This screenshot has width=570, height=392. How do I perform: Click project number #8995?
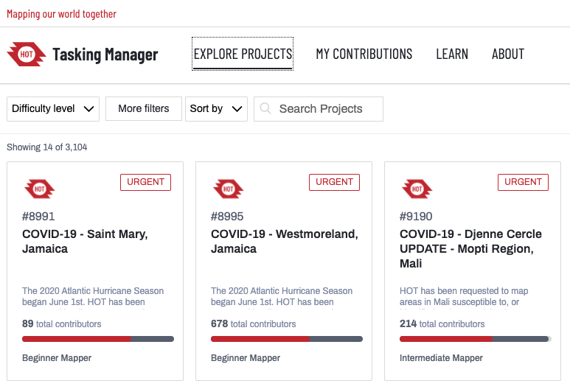(227, 217)
